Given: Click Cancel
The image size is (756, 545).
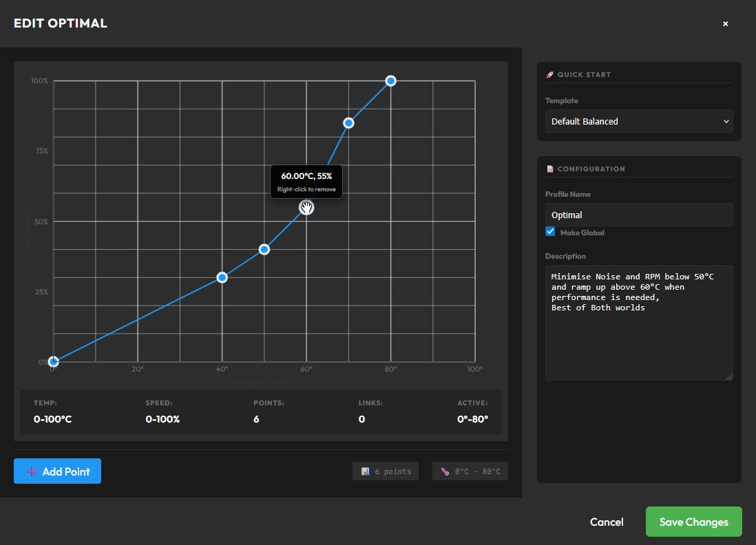Looking at the screenshot, I should click(x=607, y=522).
